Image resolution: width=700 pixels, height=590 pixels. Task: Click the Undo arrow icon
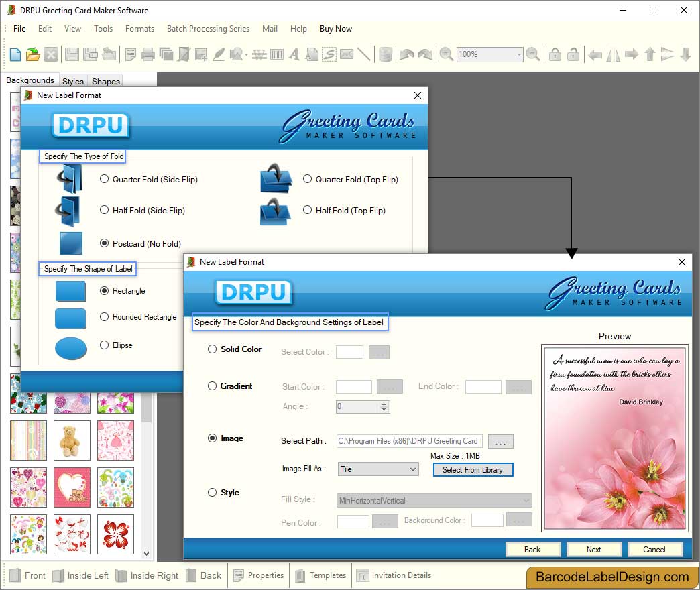click(x=407, y=54)
